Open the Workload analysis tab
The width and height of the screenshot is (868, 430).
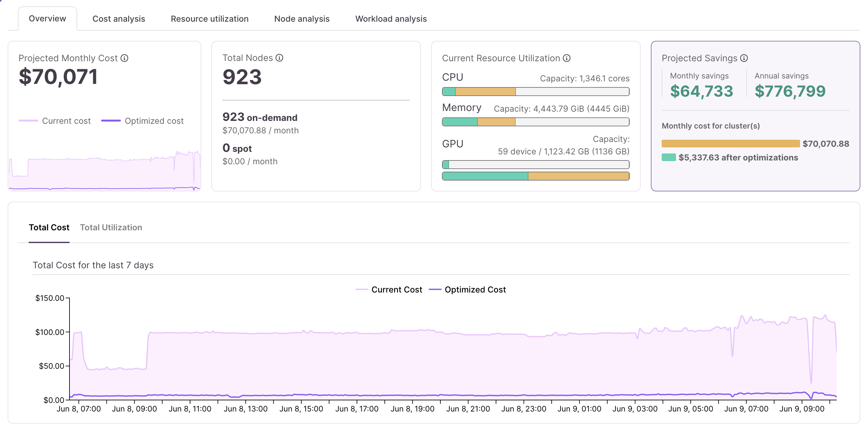pos(391,19)
